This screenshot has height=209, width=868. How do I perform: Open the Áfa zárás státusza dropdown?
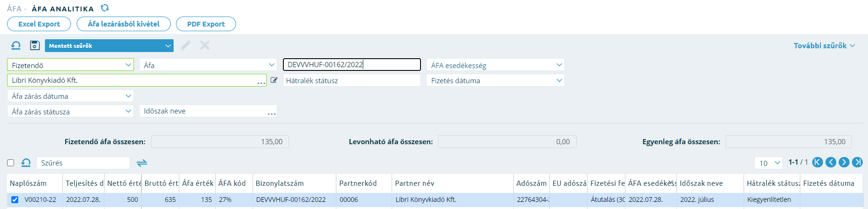pos(70,112)
